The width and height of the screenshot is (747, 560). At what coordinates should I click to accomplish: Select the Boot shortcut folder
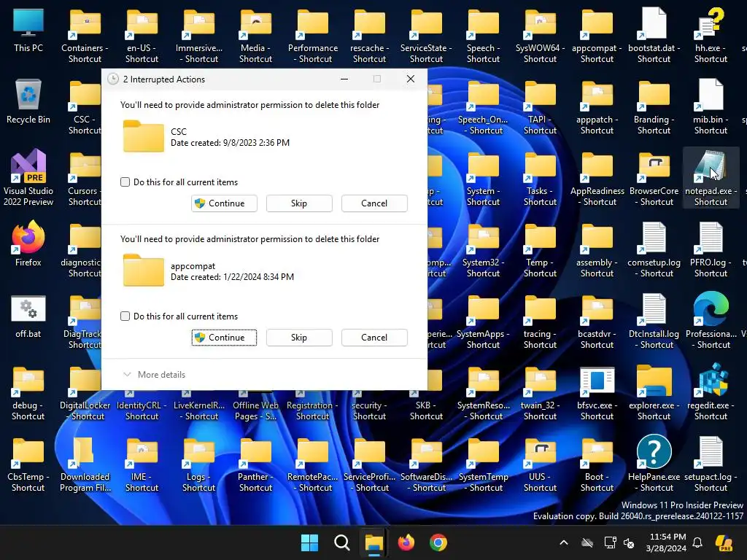(597, 463)
